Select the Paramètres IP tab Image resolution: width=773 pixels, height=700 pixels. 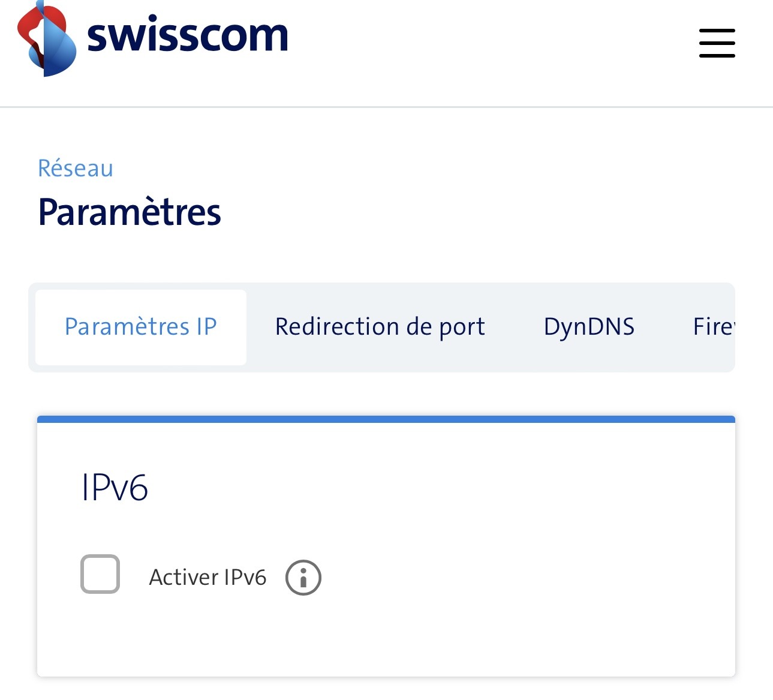point(141,327)
